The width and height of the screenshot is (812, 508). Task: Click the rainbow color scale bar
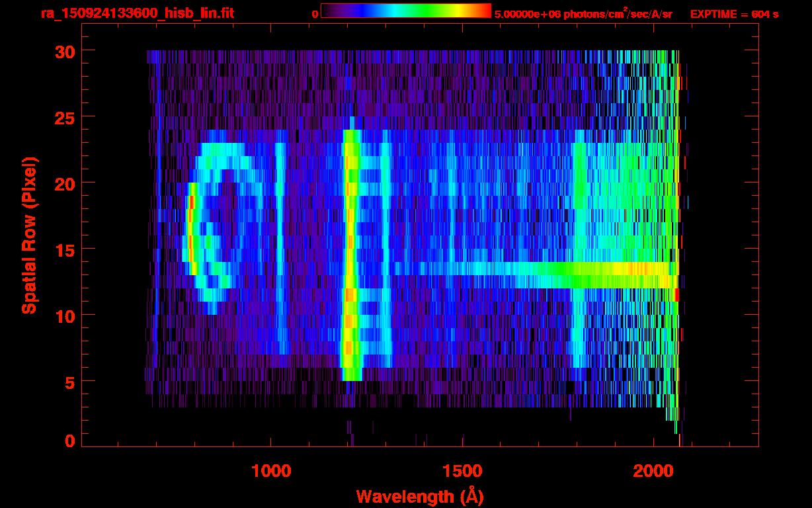coord(406,11)
